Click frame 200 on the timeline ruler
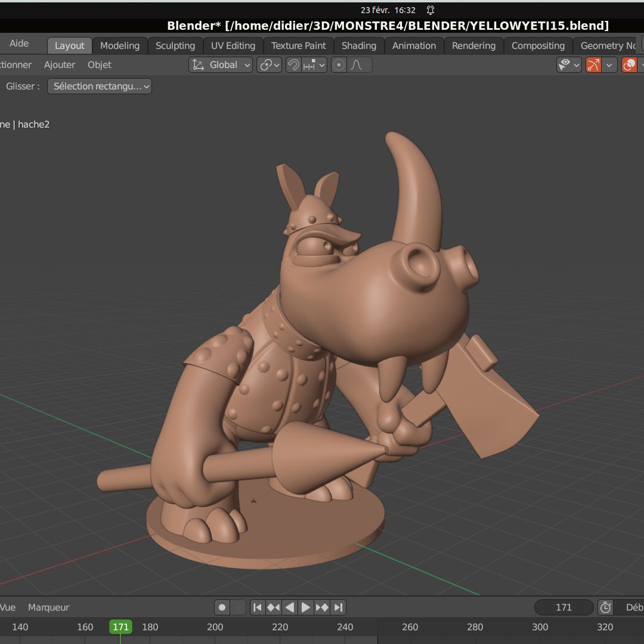Screen dimensions: 644x644 coord(215,627)
